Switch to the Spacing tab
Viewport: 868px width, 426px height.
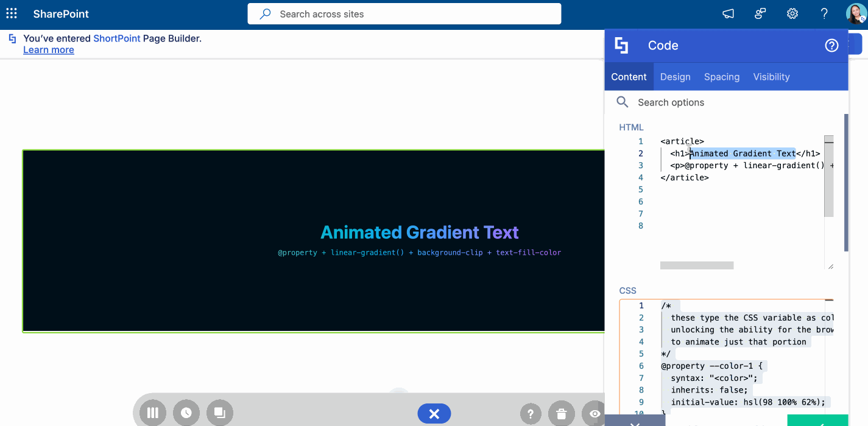coord(722,77)
